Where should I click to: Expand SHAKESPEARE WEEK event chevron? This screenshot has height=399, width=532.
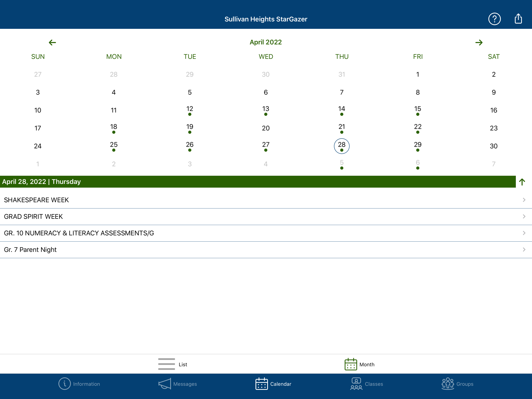point(524,200)
